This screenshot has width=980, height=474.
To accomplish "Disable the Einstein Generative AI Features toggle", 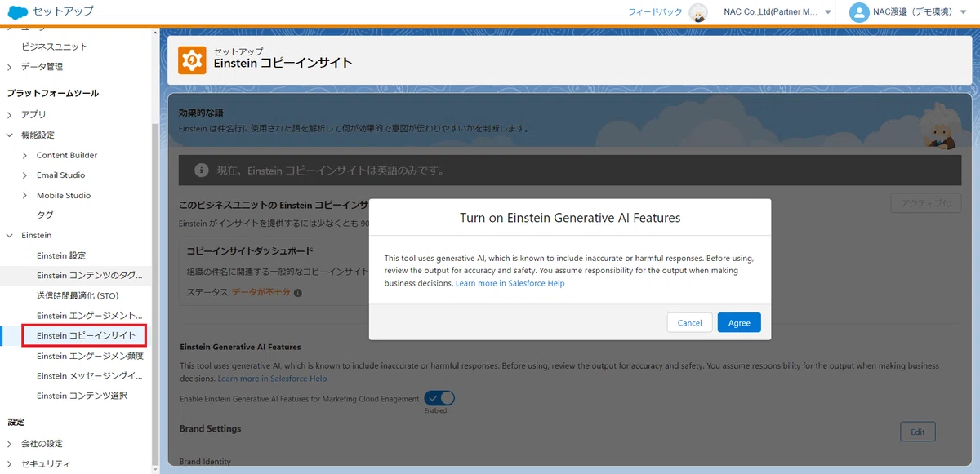I will 439,398.
